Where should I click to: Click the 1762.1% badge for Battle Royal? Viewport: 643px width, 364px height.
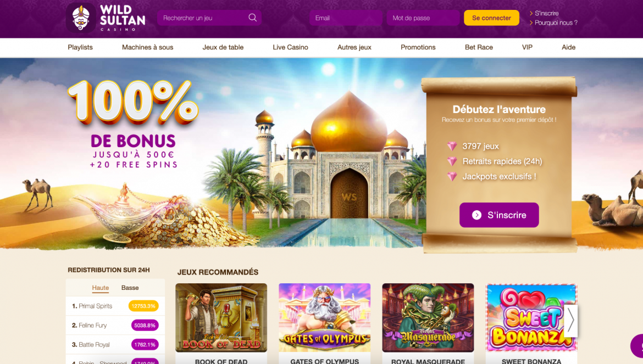coord(145,344)
